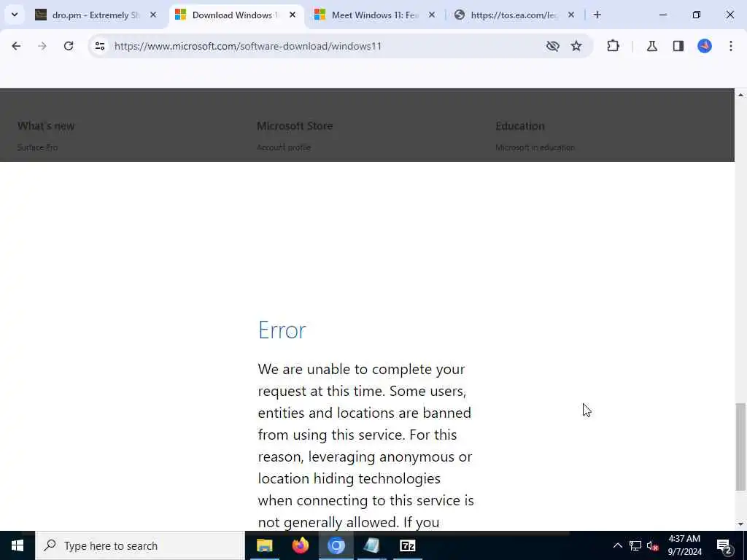Open the notepad-like app on taskbar
This screenshot has width=747, height=560.
tap(371, 545)
